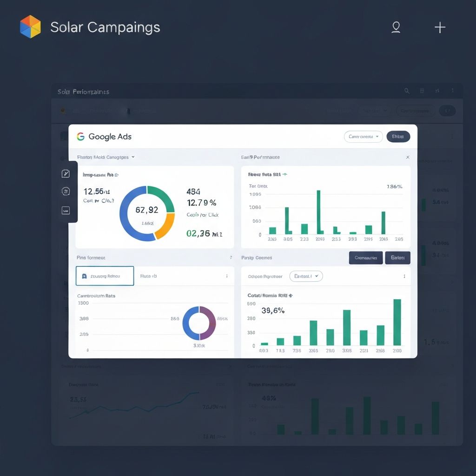Open the dropdown next to the Enter button
Screen dimensions: 476x476
pos(363,136)
